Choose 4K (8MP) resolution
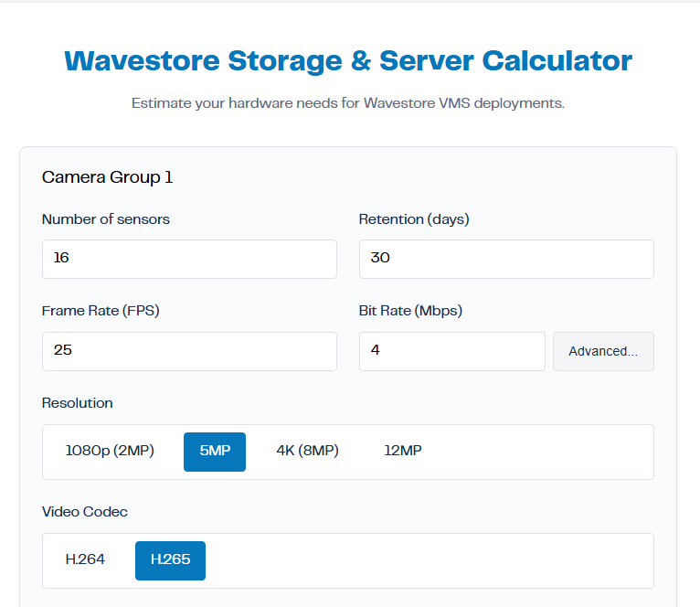Screen dimensions: 700x607 [x=307, y=452]
